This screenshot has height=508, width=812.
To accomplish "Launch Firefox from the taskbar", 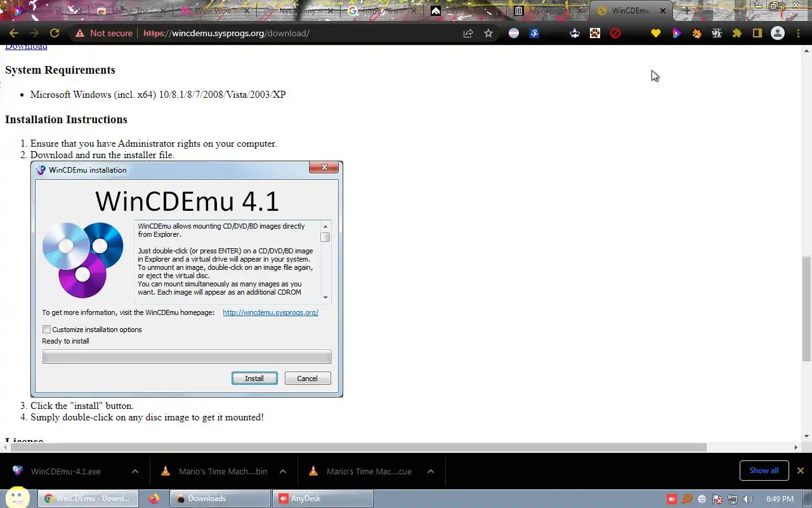I will [x=154, y=498].
